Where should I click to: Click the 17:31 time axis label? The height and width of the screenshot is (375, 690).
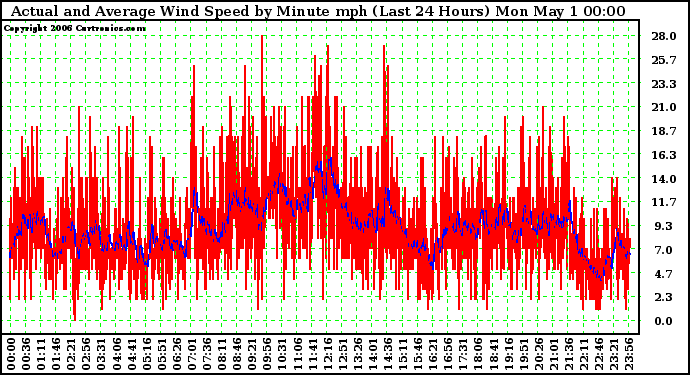tap(463, 354)
